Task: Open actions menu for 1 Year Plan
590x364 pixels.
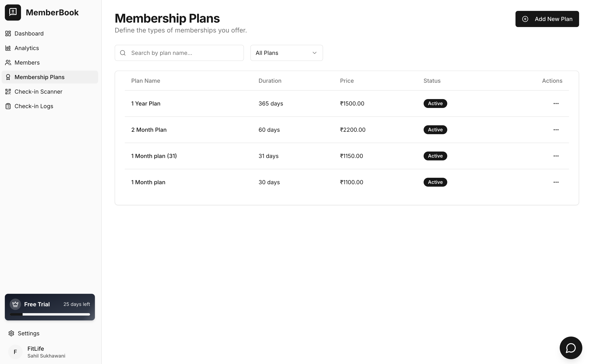Action: click(556, 104)
